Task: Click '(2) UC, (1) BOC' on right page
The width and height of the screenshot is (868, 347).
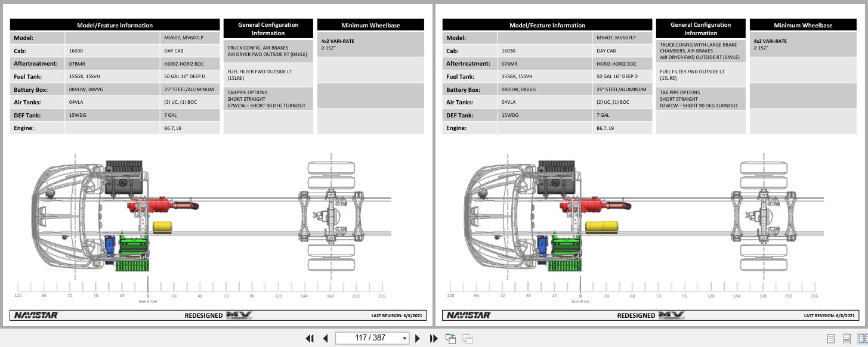Action: 614,102
